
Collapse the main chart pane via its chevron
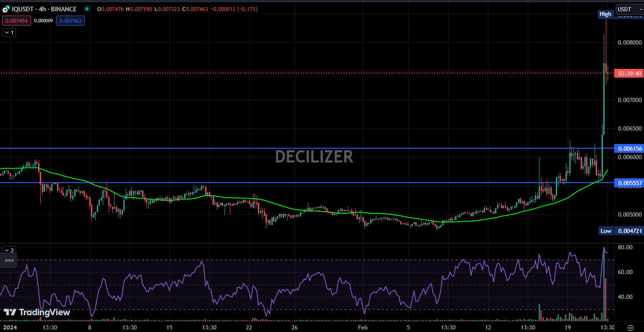pyautogui.click(x=8, y=32)
